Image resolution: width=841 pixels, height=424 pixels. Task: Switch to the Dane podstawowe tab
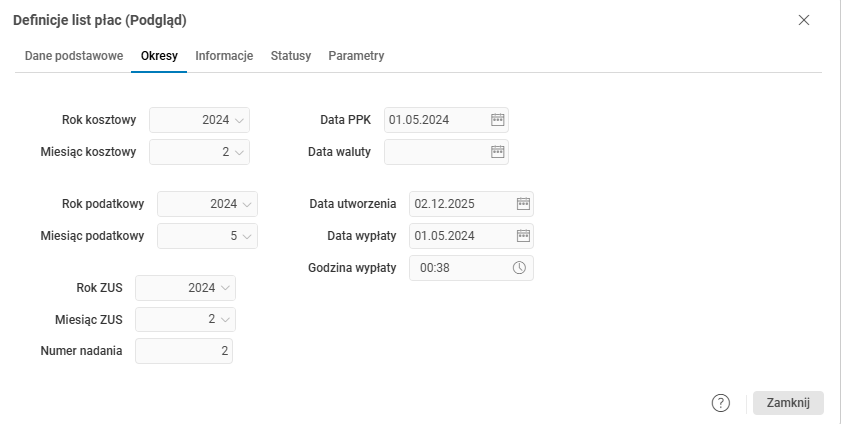[73, 56]
